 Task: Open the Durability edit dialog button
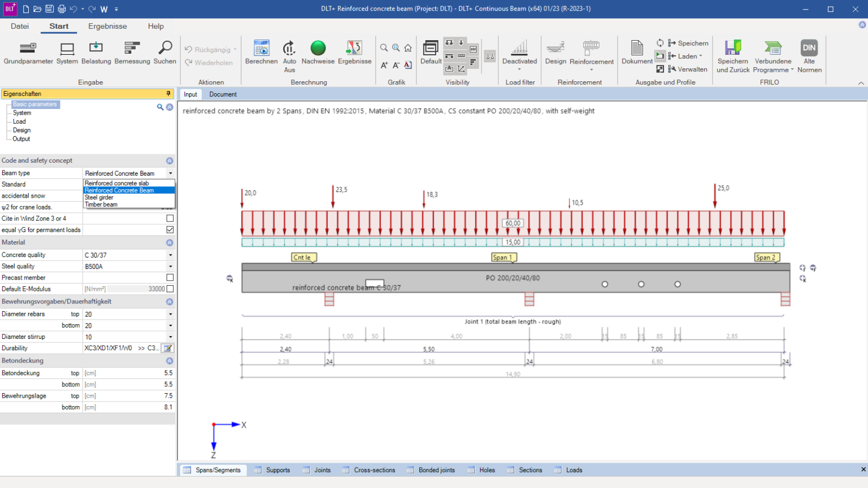point(168,348)
